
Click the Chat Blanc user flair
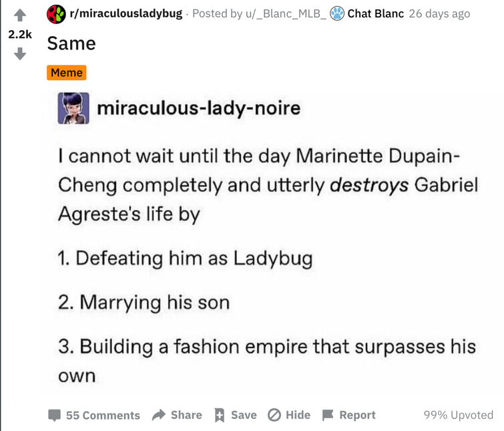pyautogui.click(x=375, y=13)
